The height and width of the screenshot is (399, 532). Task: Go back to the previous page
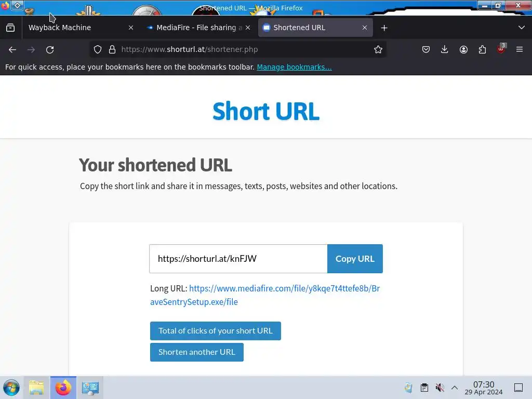click(x=12, y=49)
